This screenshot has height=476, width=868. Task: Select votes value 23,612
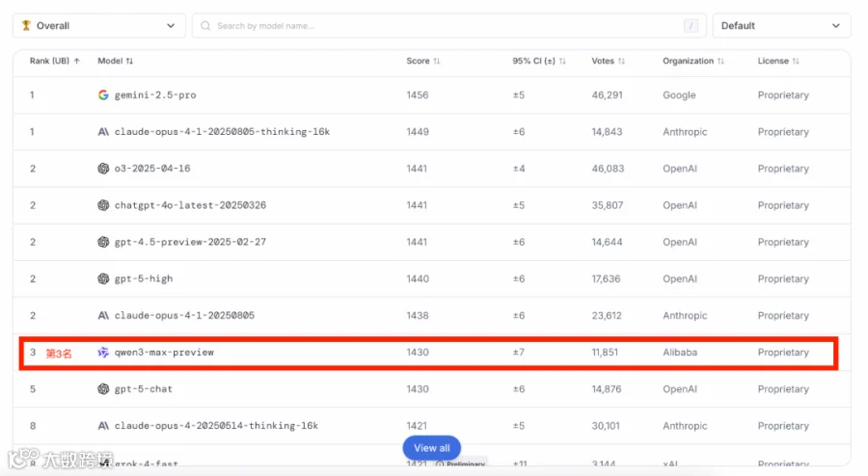(x=607, y=316)
